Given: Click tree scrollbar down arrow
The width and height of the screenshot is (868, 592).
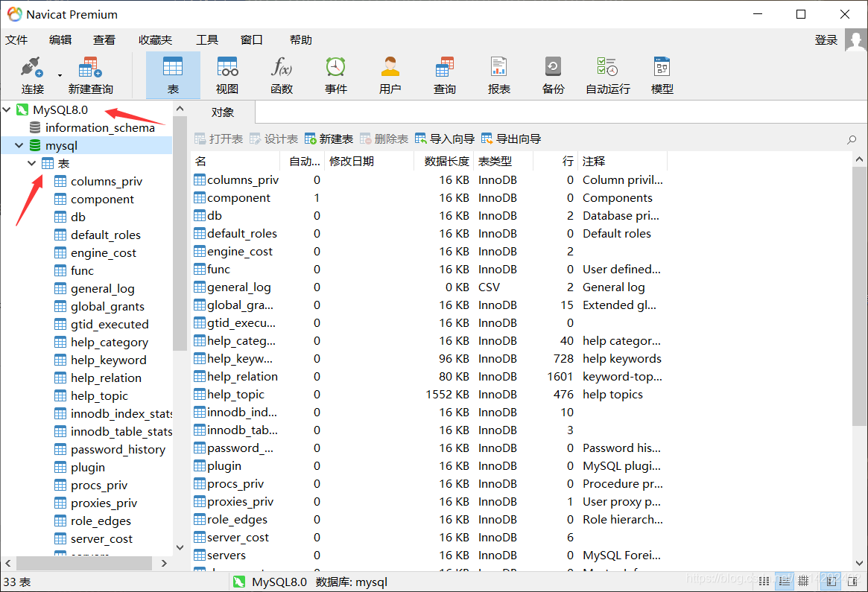Looking at the screenshot, I should 180,547.
